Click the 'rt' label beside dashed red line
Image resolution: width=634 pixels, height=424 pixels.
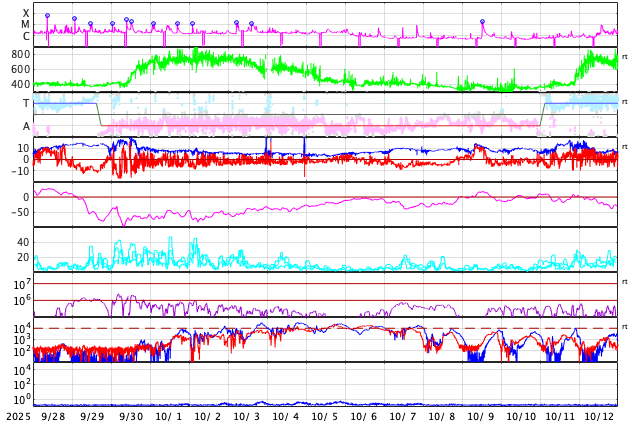625,327
